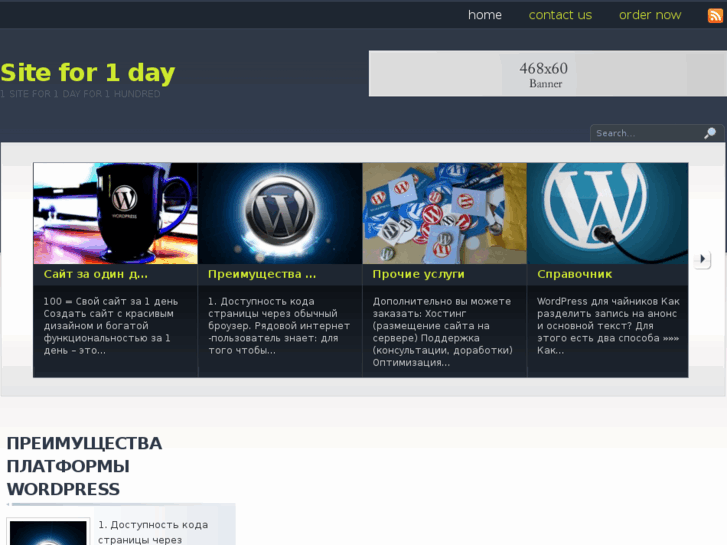727x545 pixels.
Task: Open the contact us menu item
Action: pos(560,15)
